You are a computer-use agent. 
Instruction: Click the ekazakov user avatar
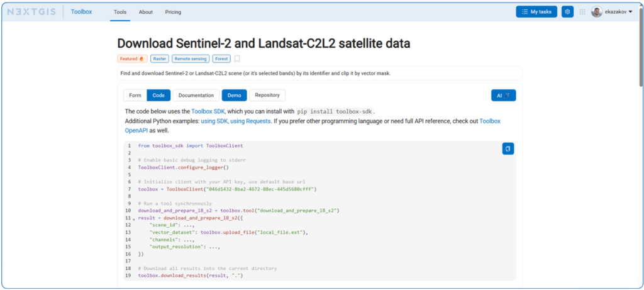click(x=597, y=12)
